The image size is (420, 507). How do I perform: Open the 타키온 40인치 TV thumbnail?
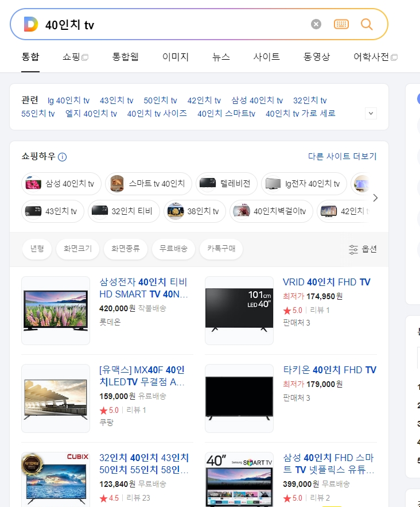(239, 398)
